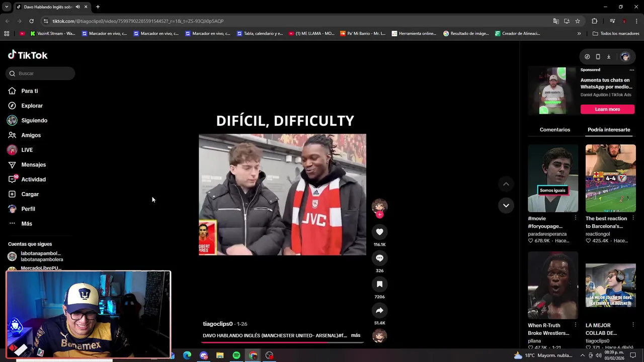This screenshot has height=362, width=644.
Task: Click the translate page icon
Action: coord(556,21)
